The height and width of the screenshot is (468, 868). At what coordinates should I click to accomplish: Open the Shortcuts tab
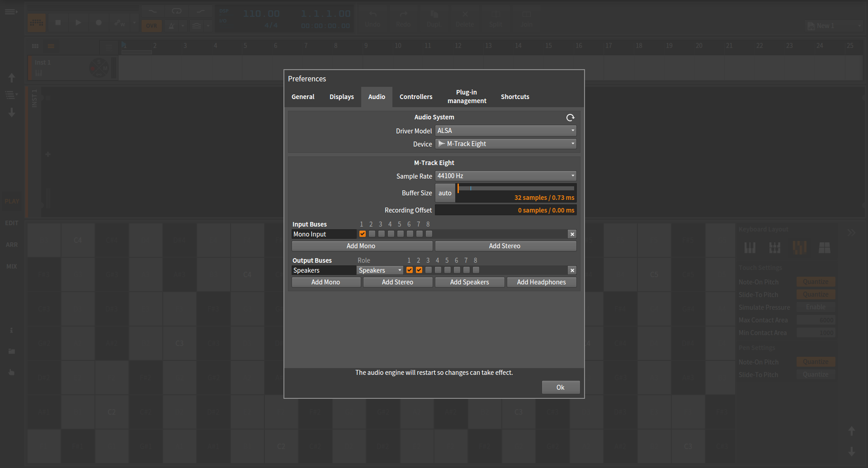coord(515,97)
